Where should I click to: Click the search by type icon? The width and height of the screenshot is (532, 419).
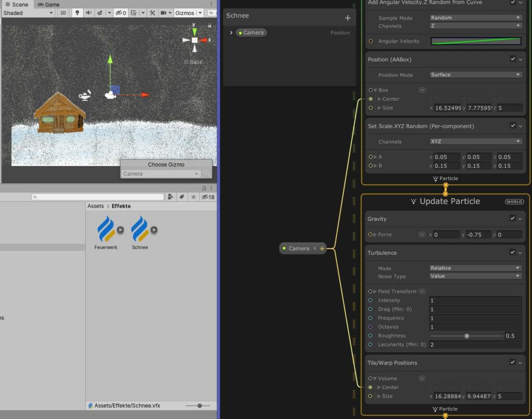[x=170, y=197]
